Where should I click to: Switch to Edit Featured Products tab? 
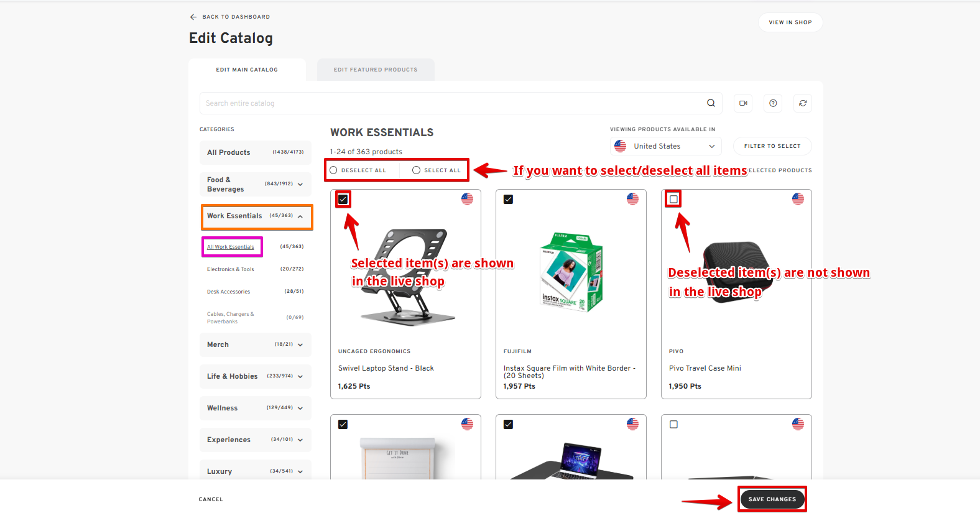376,70
